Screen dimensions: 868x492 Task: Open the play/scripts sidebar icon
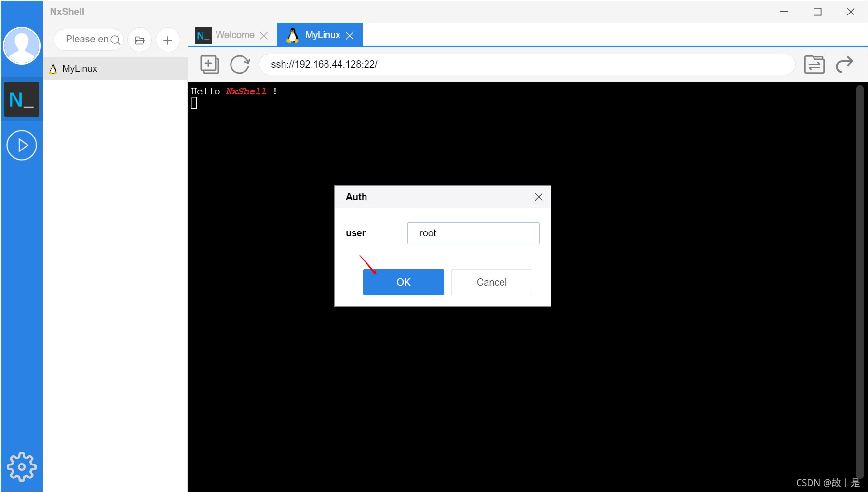22,145
